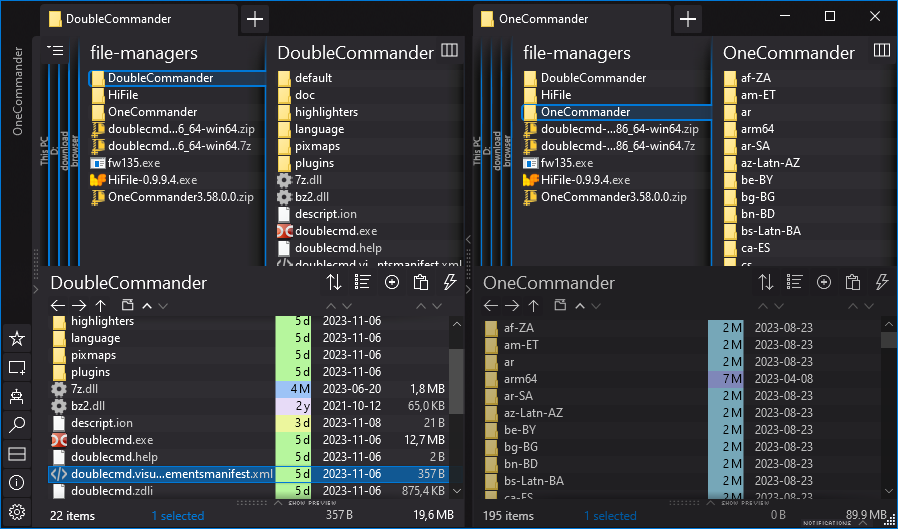
Task: Open sort options in DoubleCommander bottom pane
Action: pos(334,282)
